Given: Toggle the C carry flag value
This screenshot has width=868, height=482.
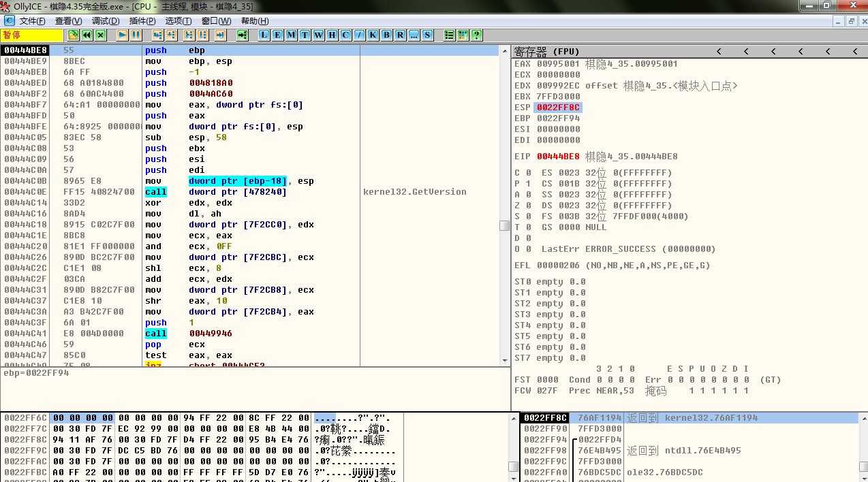Looking at the screenshot, I should click(x=528, y=173).
